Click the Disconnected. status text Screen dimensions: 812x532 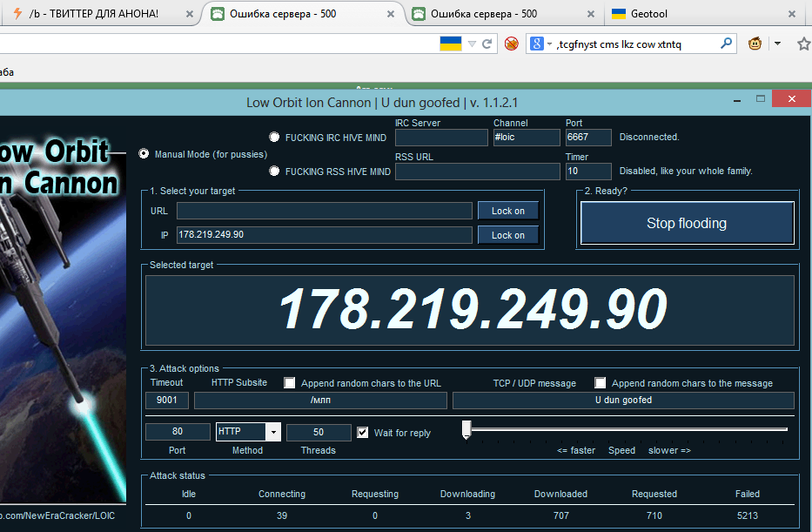pos(649,137)
